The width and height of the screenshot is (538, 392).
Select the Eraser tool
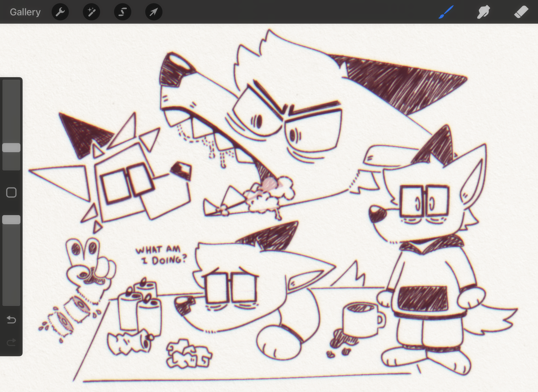click(521, 12)
